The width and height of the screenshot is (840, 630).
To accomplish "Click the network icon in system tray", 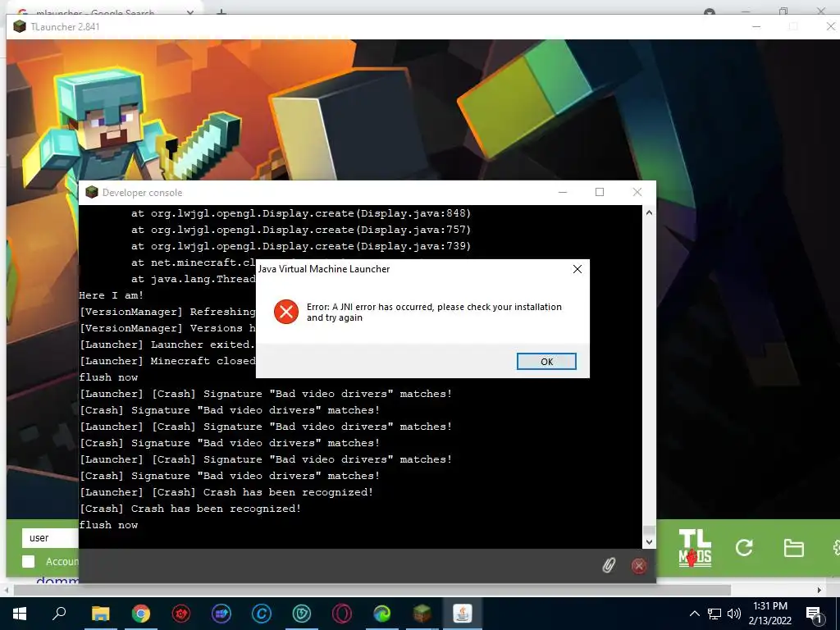I will tap(714, 614).
